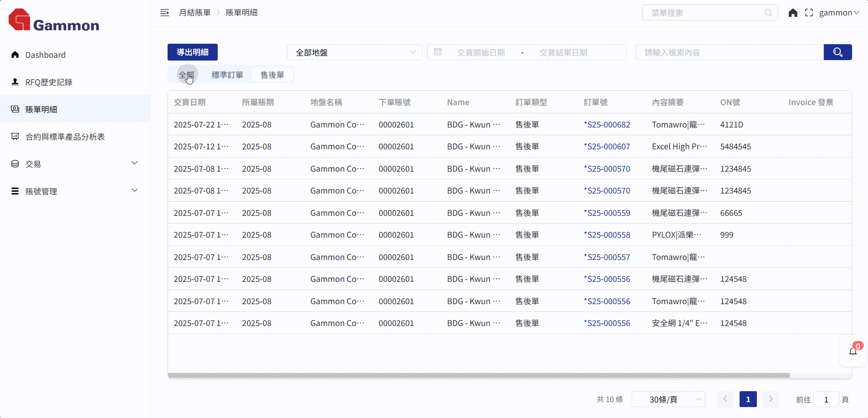Image resolution: width=868 pixels, height=418 pixels.
Task: Open the notification bell
Action: [853, 351]
